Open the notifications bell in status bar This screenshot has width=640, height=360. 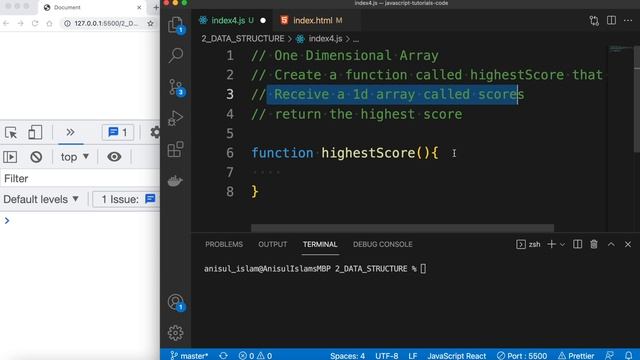629,356
